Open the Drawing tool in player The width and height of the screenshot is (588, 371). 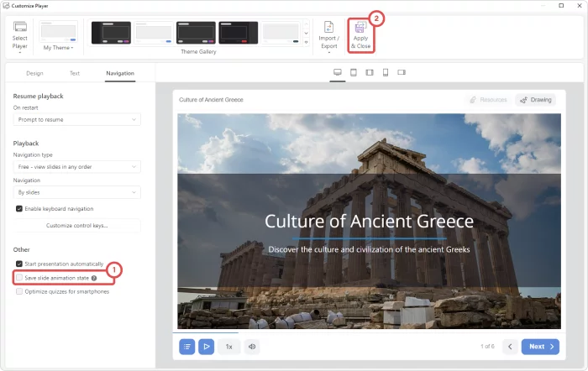pos(535,99)
